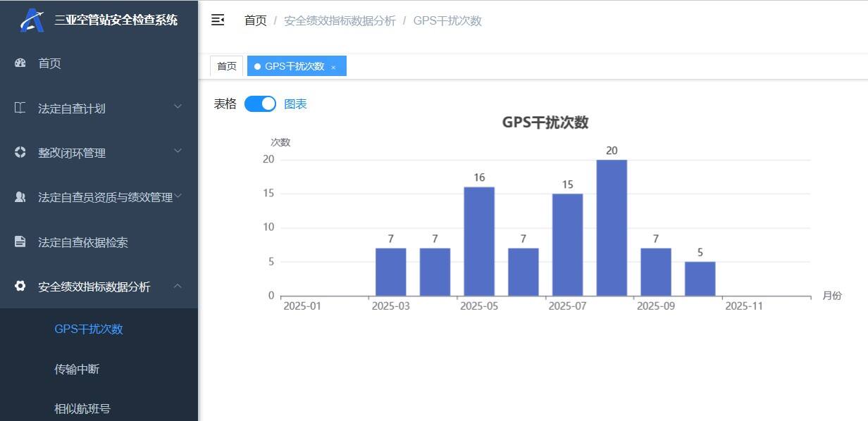Click the home icon beside 首页 in sidebar
Screen dimensions: 868x421
[20, 63]
